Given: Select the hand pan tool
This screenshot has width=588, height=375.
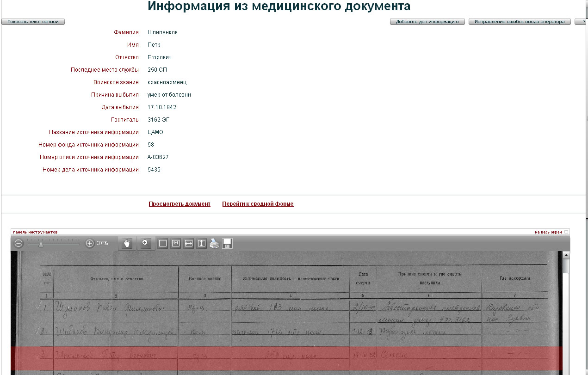Looking at the screenshot, I should [126, 243].
